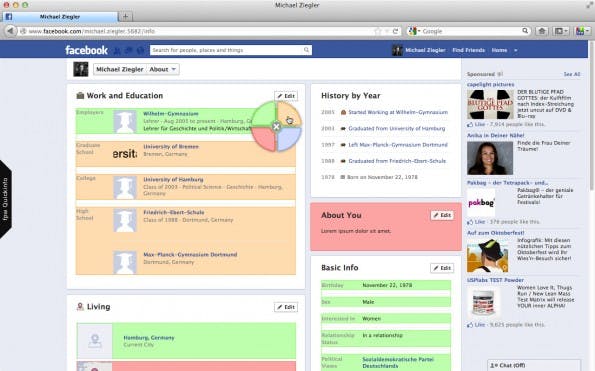Edit the Living section
This screenshot has width=595, height=371.
[x=286, y=307]
